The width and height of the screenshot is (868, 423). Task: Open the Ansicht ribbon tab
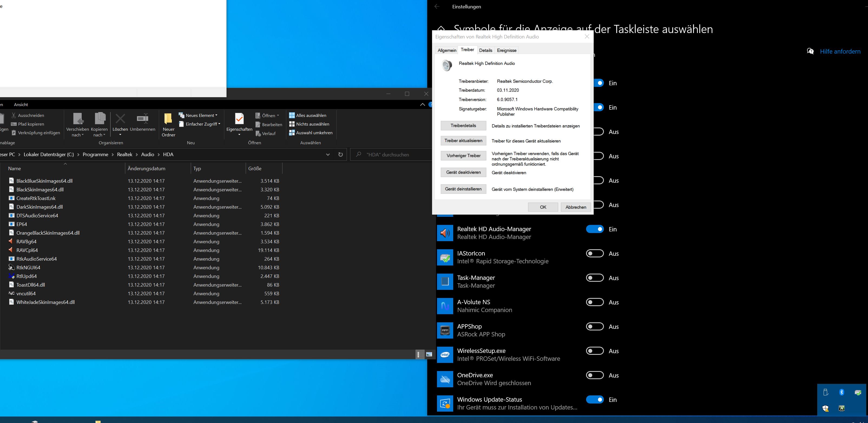[x=21, y=104]
